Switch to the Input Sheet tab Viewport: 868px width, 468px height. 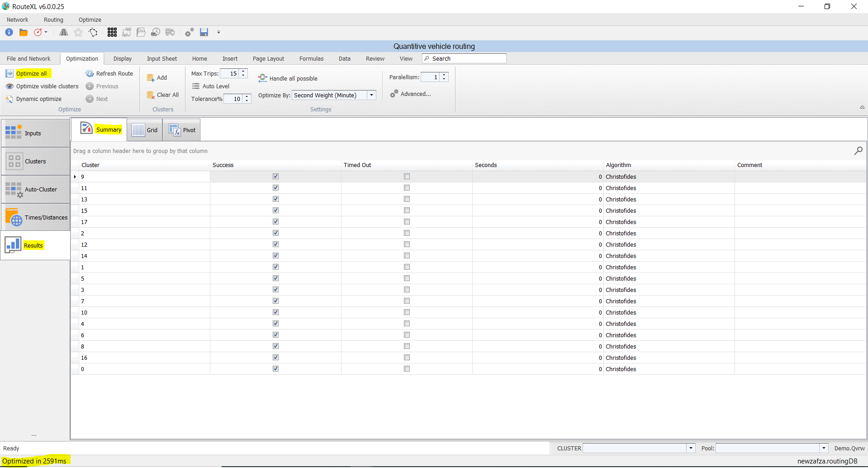tap(162, 58)
